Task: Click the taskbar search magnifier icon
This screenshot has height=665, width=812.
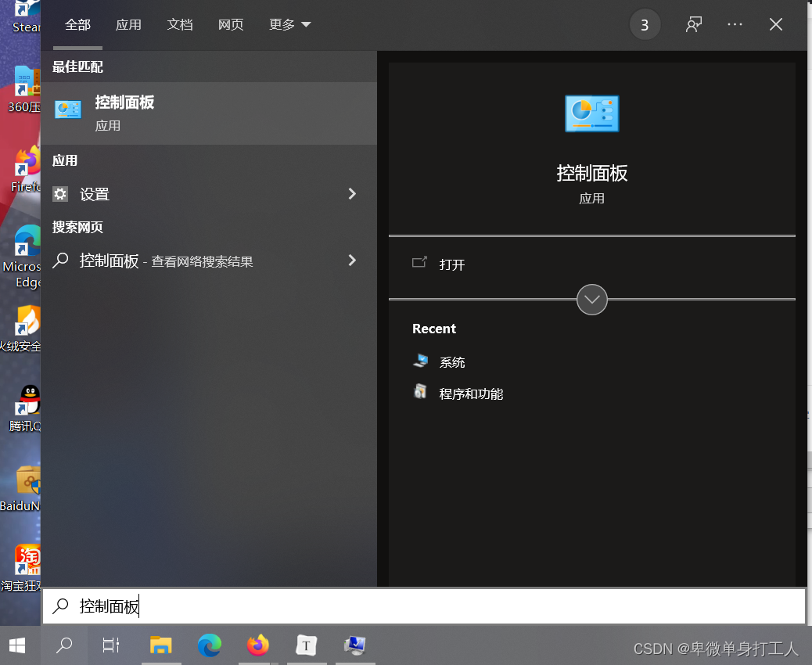Action: pos(63,645)
